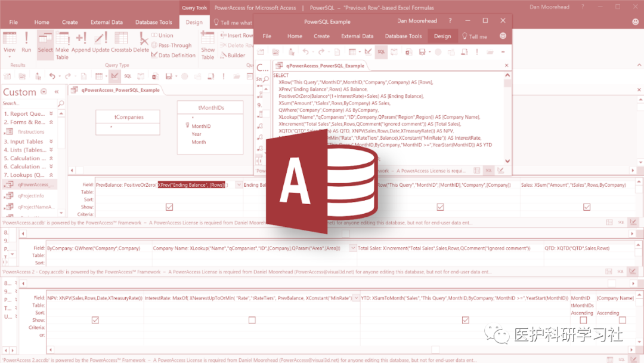Open the File tab in main window

click(14, 22)
